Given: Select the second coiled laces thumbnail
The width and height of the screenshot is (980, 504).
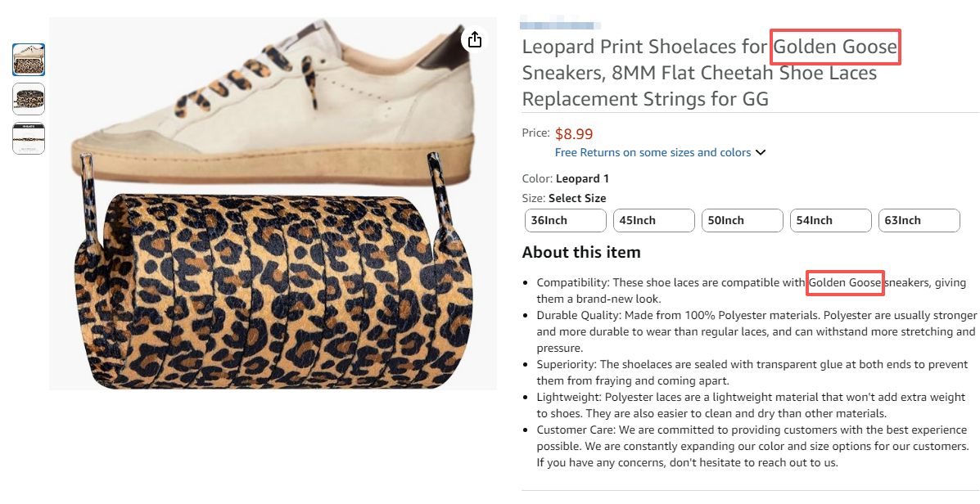Looking at the screenshot, I should (x=29, y=99).
